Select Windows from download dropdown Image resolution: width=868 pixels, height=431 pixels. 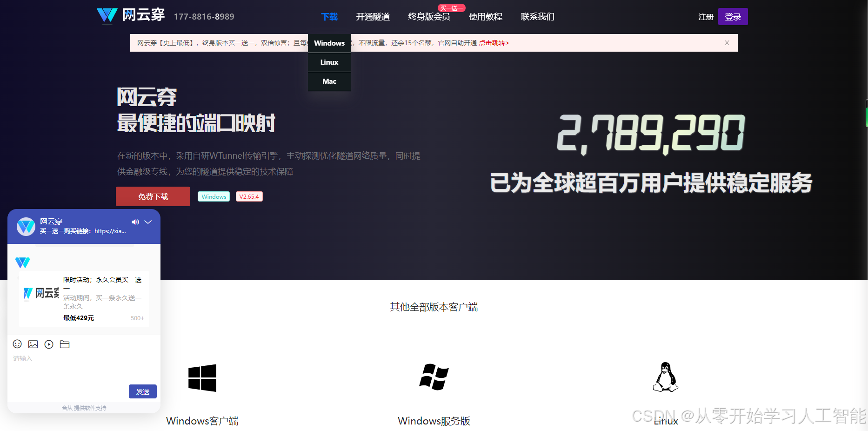point(329,43)
